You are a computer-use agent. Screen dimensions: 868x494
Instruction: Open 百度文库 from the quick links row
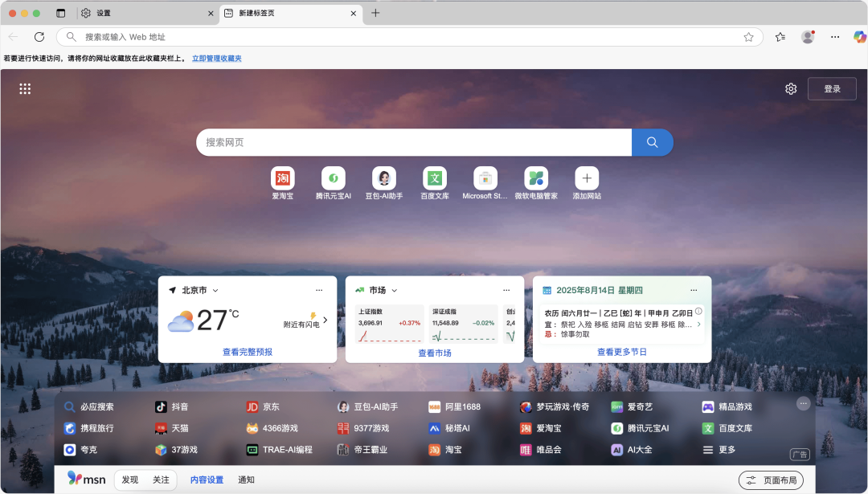click(434, 178)
